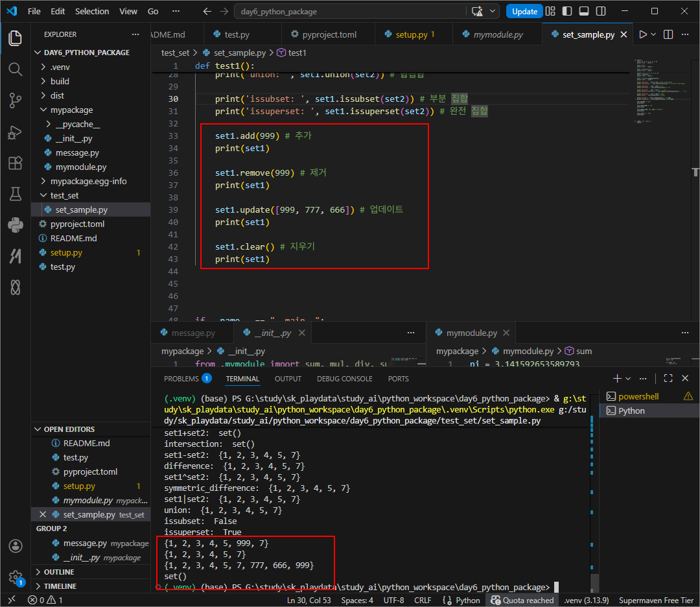Screen dimensions: 700x607
Task: Click the powershell terminal warning icon
Action: point(688,396)
